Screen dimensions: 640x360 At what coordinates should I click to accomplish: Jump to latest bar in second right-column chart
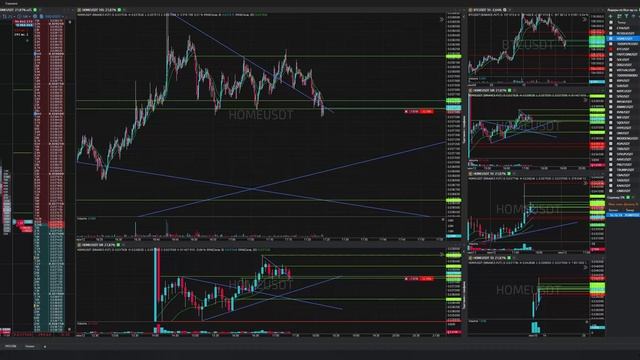tap(586, 100)
